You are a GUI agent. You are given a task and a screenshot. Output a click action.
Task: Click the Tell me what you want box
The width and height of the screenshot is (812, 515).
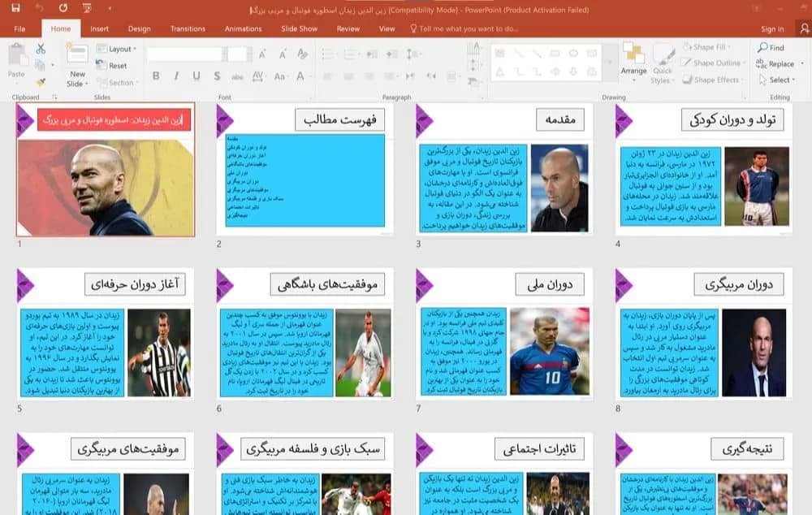point(464,29)
